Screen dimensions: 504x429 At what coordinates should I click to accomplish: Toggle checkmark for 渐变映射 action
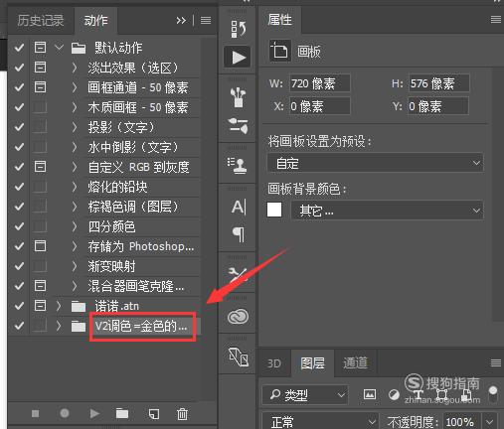click(19, 266)
